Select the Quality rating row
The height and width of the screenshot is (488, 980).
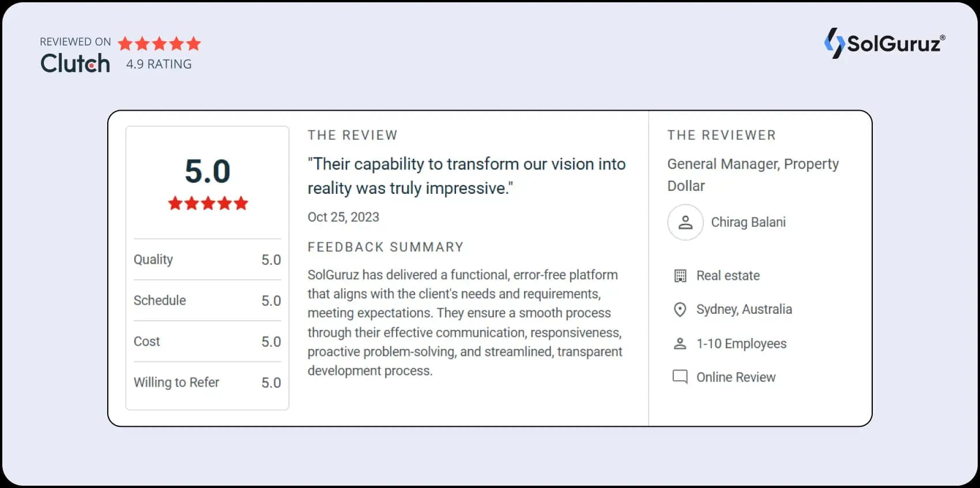(x=208, y=260)
